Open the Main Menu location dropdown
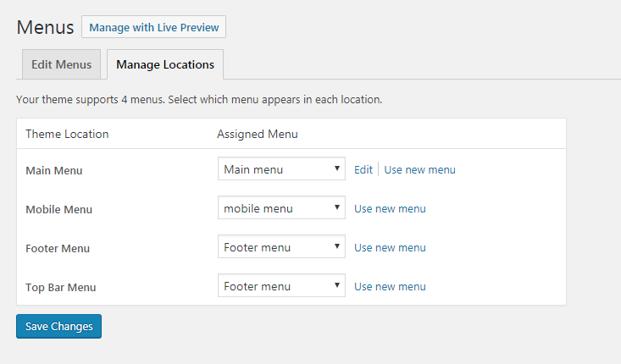The height and width of the screenshot is (364, 621). 280,169
